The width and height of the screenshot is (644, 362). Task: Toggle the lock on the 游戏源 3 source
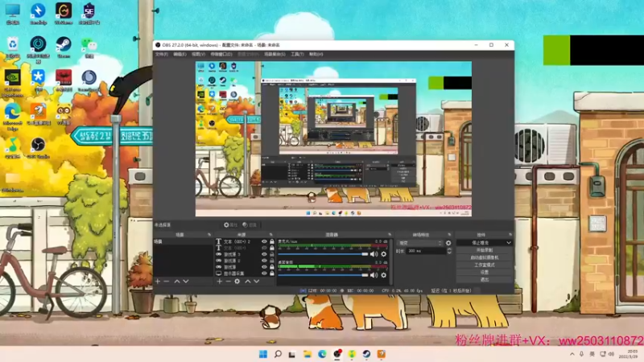[272, 254]
